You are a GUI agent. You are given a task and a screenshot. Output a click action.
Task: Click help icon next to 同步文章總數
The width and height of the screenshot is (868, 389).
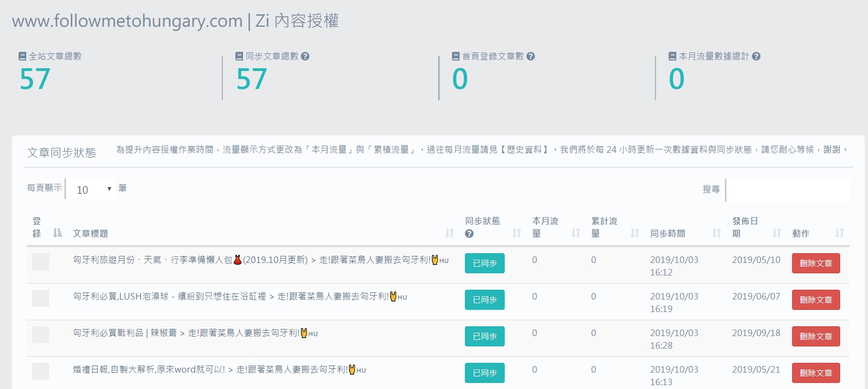(305, 56)
